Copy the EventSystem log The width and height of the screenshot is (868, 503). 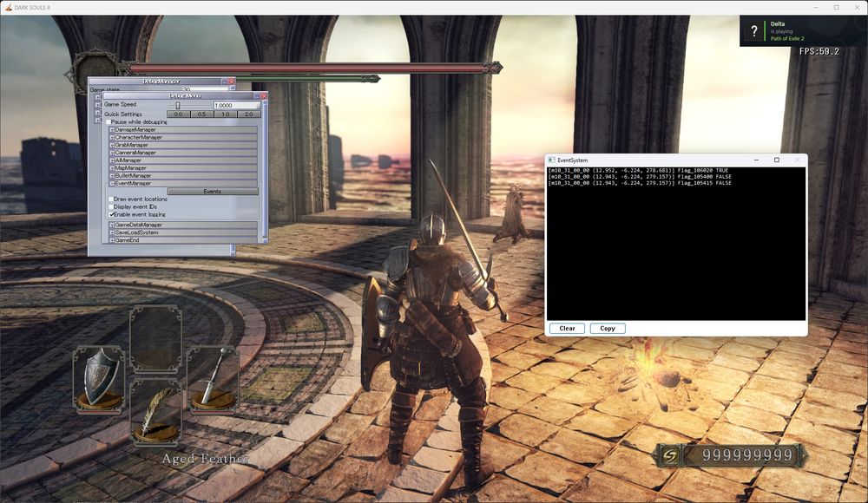click(x=608, y=329)
